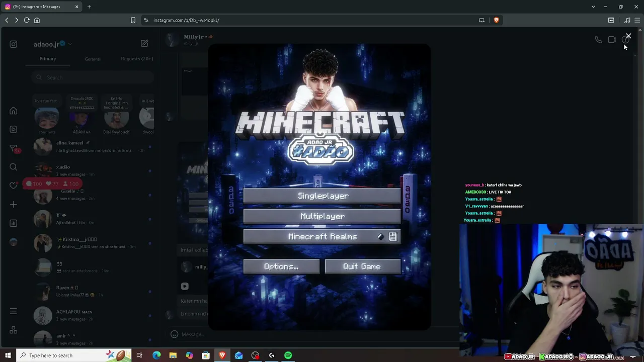This screenshot has height=362, width=644.
Task: Open Messages icon in Instagram sidebar
Action: point(14,148)
